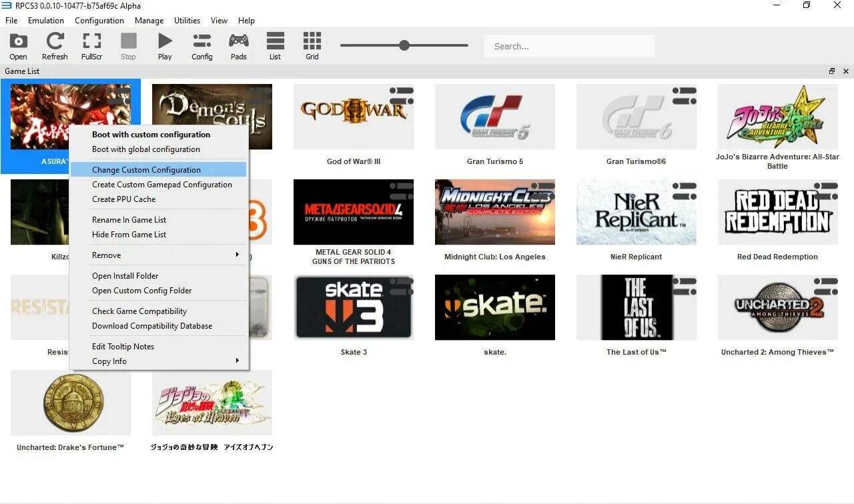Open the Help menu
854x504 pixels.
tap(246, 21)
